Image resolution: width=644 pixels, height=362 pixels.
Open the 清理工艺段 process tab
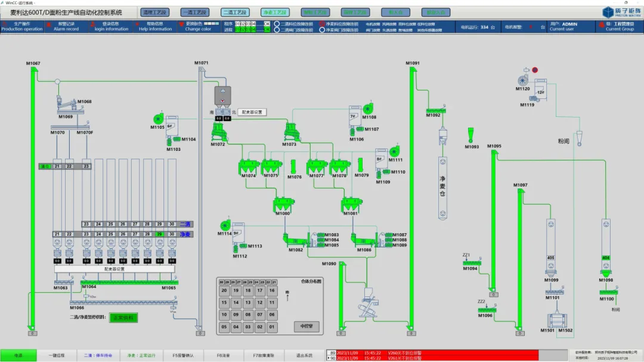click(x=154, y=13)
